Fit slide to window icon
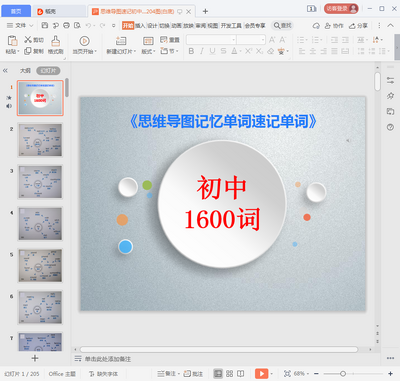Image resolution: width=400 pixels, height=381 pixels. [x=287, y=374]
